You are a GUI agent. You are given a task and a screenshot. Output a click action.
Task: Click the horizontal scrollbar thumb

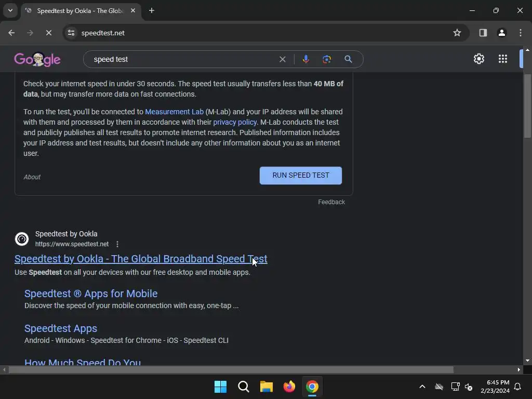click(x=231, y=369)
